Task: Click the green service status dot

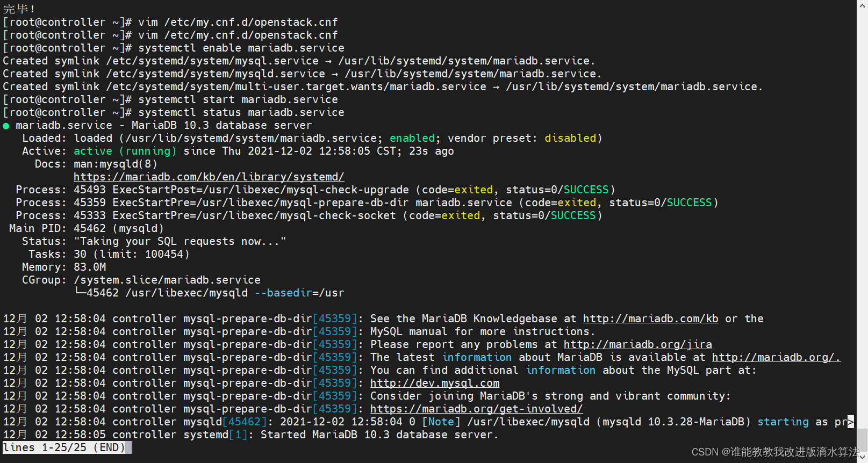Action: [6, 126]
